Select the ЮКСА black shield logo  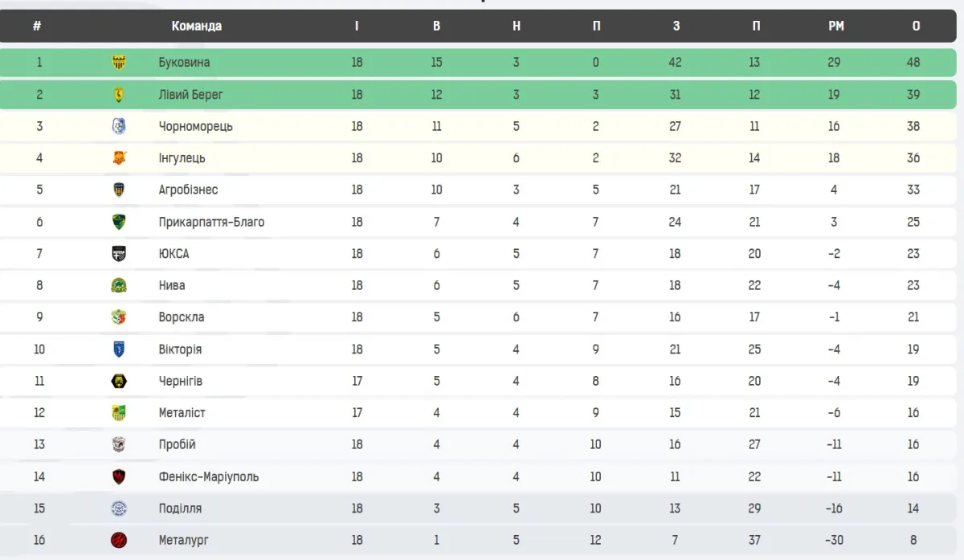click(x=119, y=254)
